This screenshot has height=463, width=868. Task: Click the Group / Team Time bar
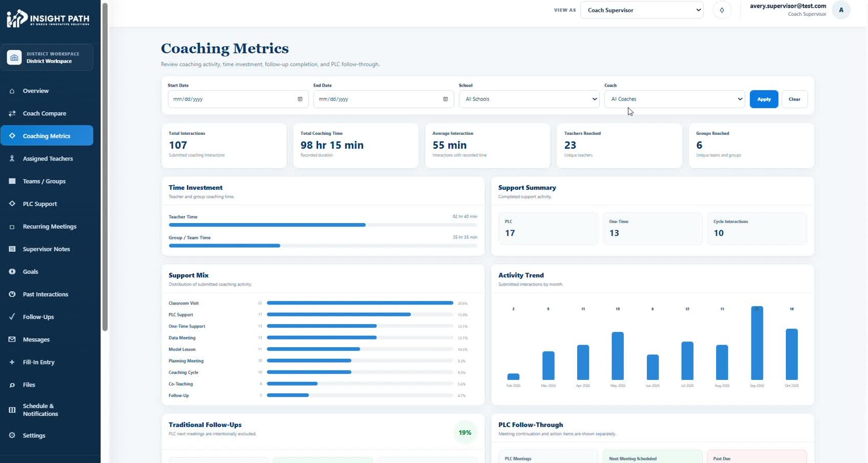tap(323, 246)
